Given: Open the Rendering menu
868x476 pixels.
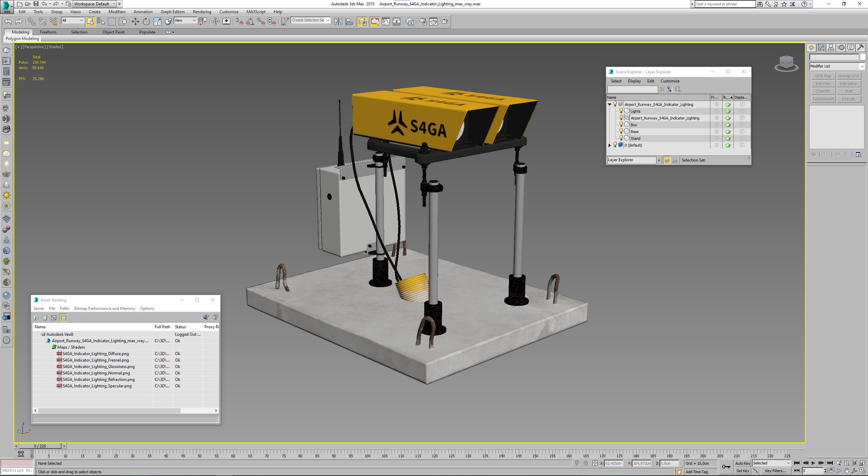Looking at the screenshot, I should [202, 12].
